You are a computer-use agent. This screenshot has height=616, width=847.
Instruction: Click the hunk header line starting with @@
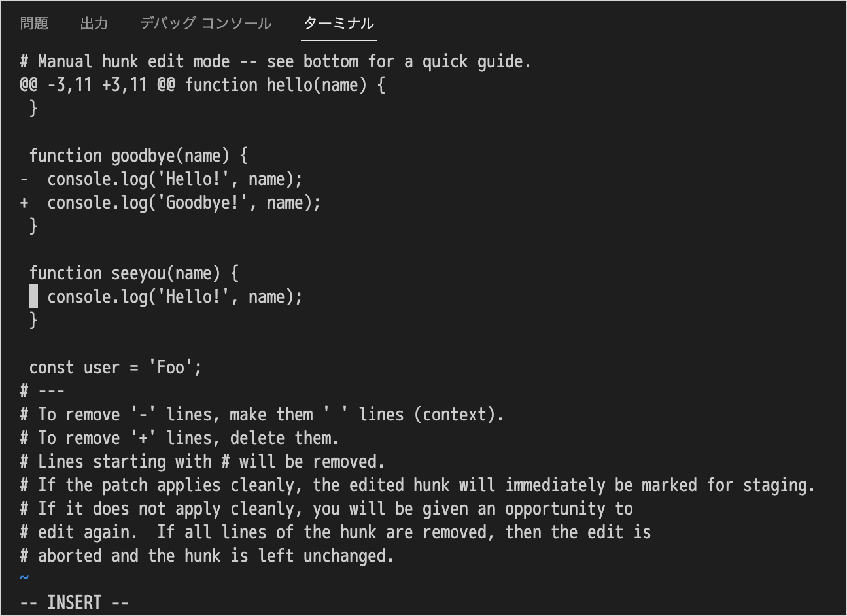click(x=203, y=85)
